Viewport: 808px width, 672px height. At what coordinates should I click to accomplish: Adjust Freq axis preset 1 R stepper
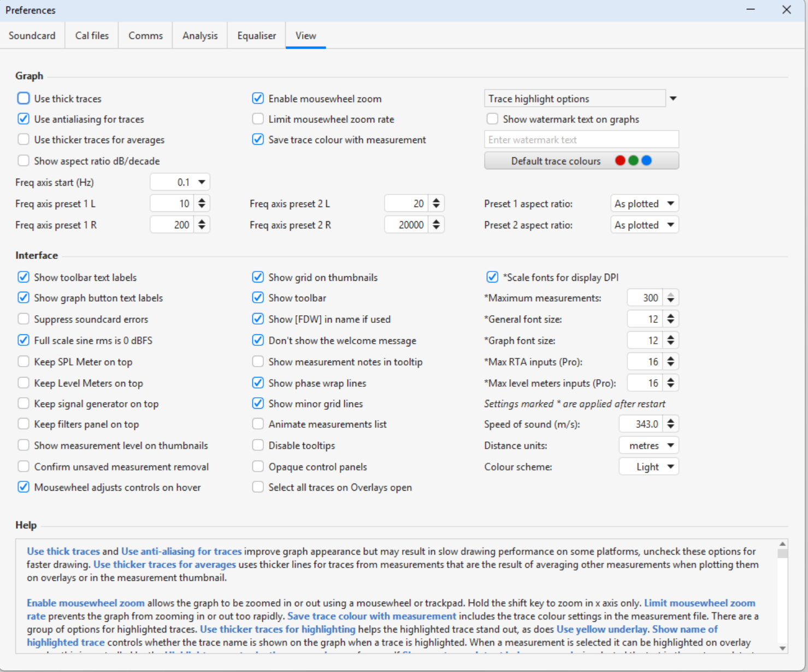point(202,225)
